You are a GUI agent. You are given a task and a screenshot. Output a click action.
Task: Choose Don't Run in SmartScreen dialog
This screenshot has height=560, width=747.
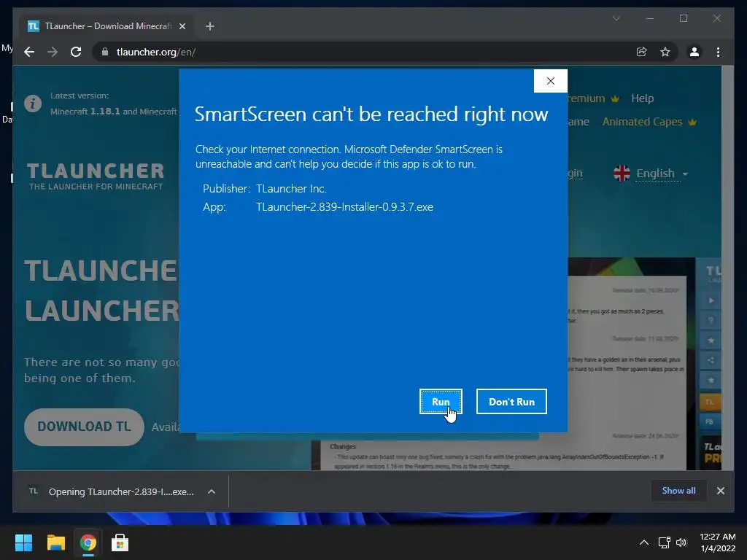pos(511,402)
